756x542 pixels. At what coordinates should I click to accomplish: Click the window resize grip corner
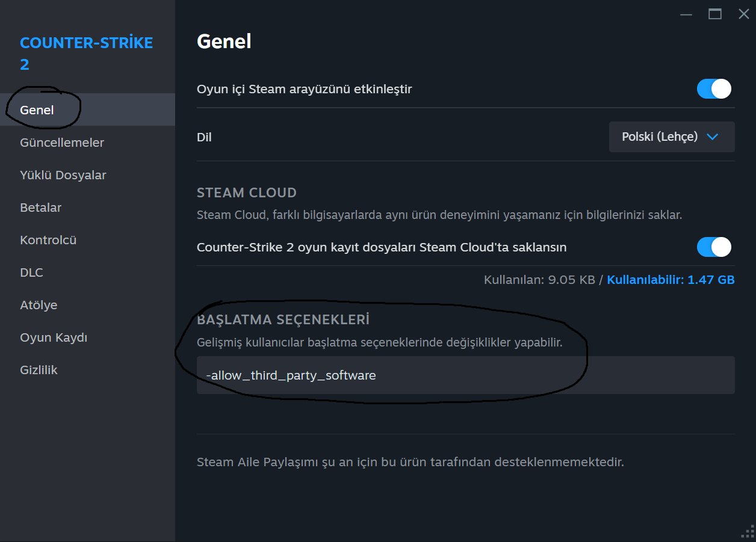coord(748,534)
